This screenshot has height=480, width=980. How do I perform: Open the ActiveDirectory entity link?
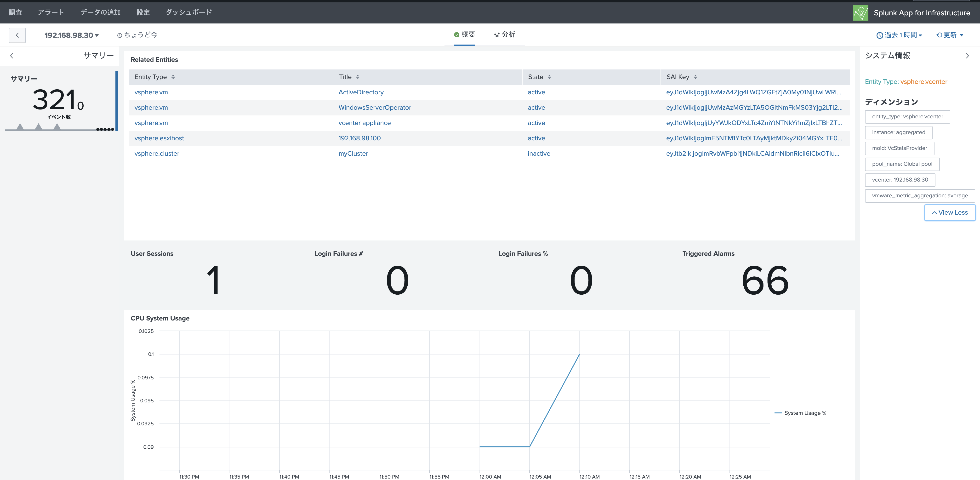[x=361, y=92]
